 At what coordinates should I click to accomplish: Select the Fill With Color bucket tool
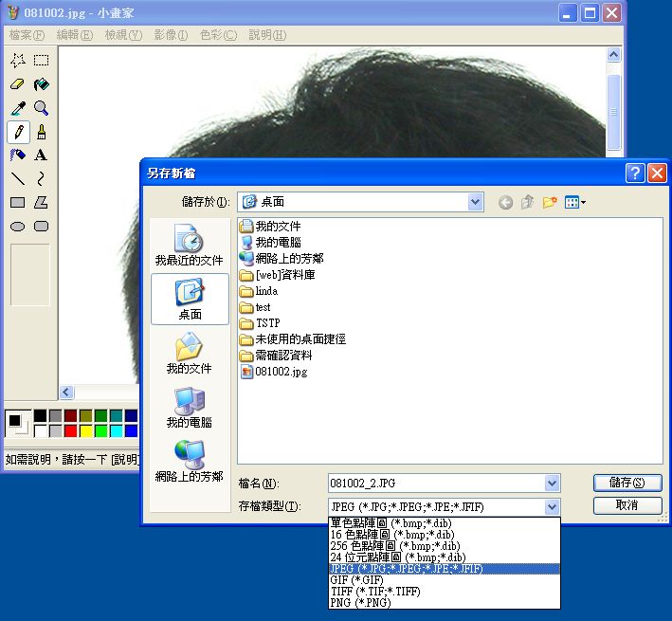[41, 84]
